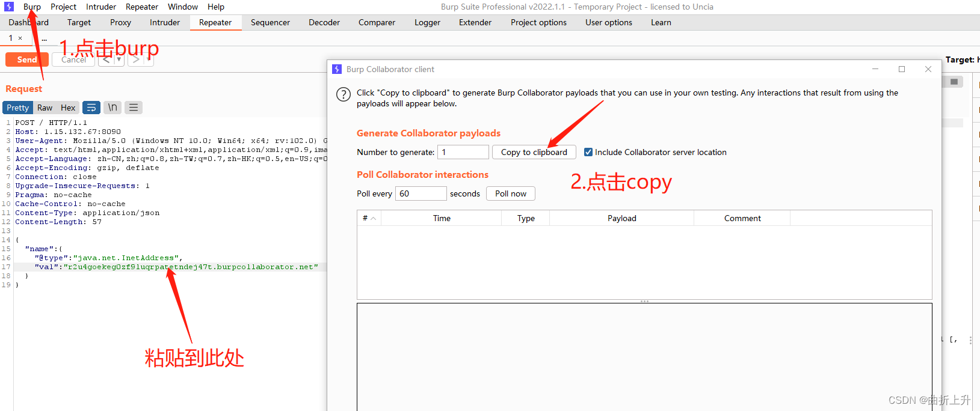
Task: Enable Include Collaborator server location checkbox
Action: click(588, 152)
